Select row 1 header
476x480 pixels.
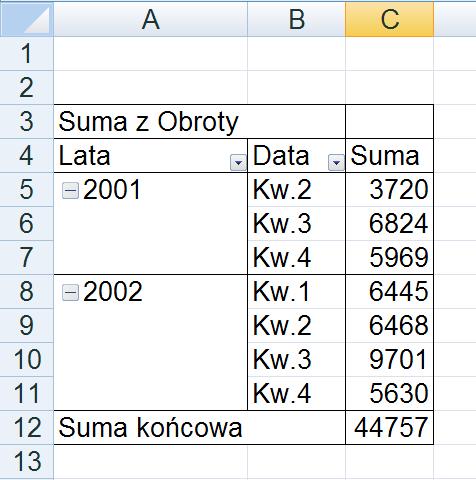[27, 53]
